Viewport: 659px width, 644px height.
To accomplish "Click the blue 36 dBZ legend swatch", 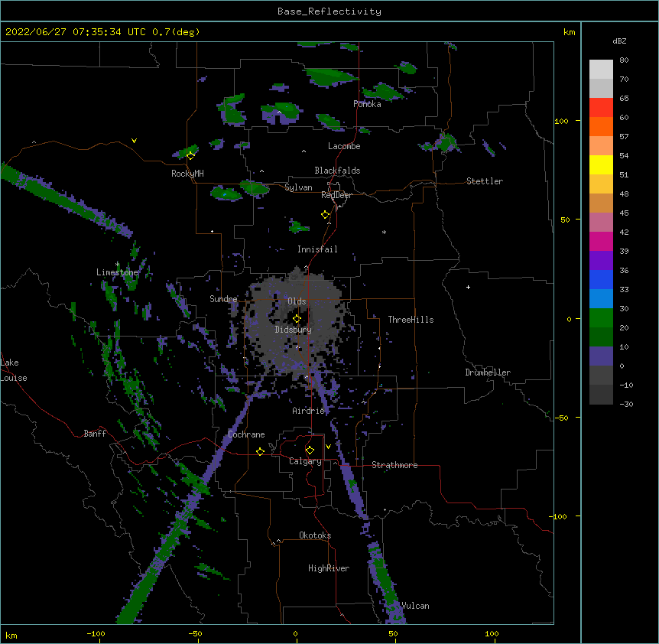I will [x=601, y=279].
